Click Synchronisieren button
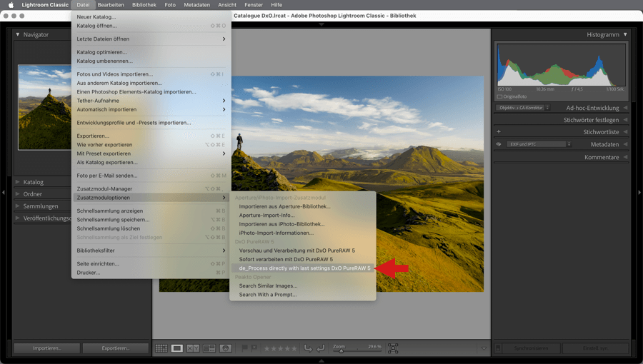Image resolution: width=643 pixels, height=364 pixels. [531, 348]
